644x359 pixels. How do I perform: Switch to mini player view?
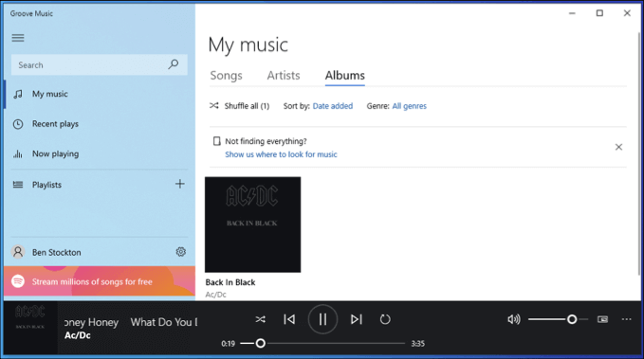(602, 319)
